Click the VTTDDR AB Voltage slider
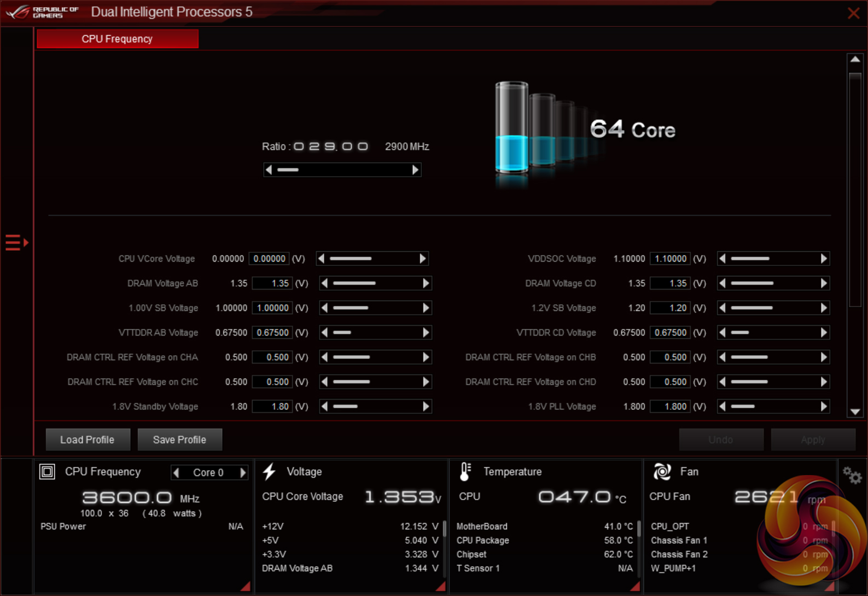The width and height of the screenshot is (868, 596). [375, 332]
